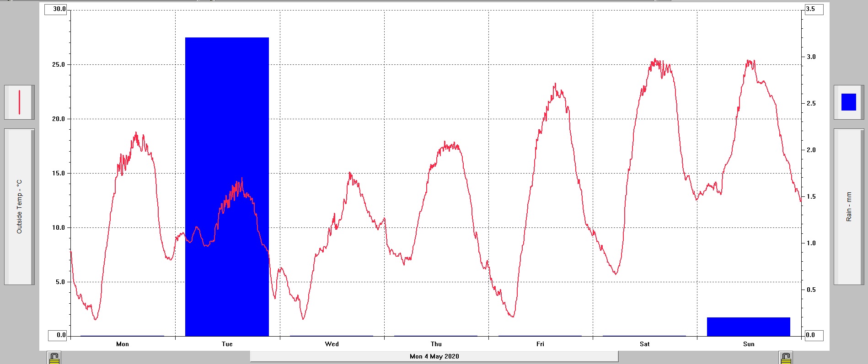868x364 pixels.
Task: Click the red line style button
Action: point(19,102)
